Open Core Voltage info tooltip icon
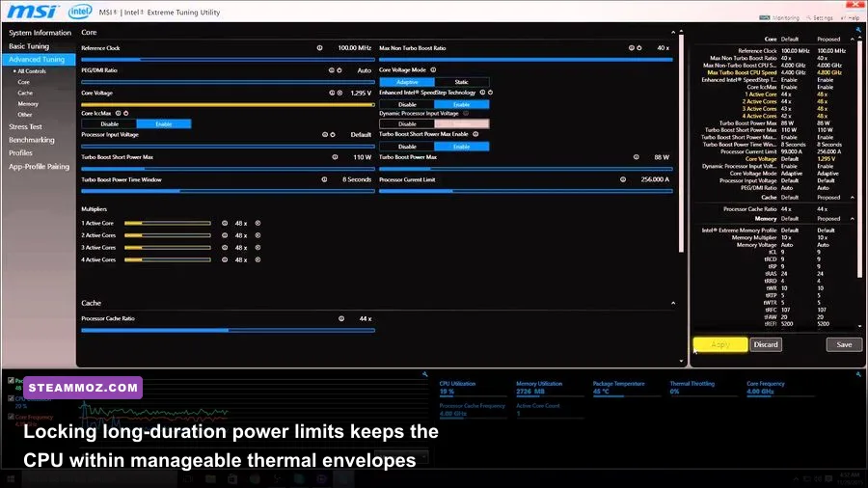Image resolution: width=868 pixels, height=488 pixels. tap(332, 93)
